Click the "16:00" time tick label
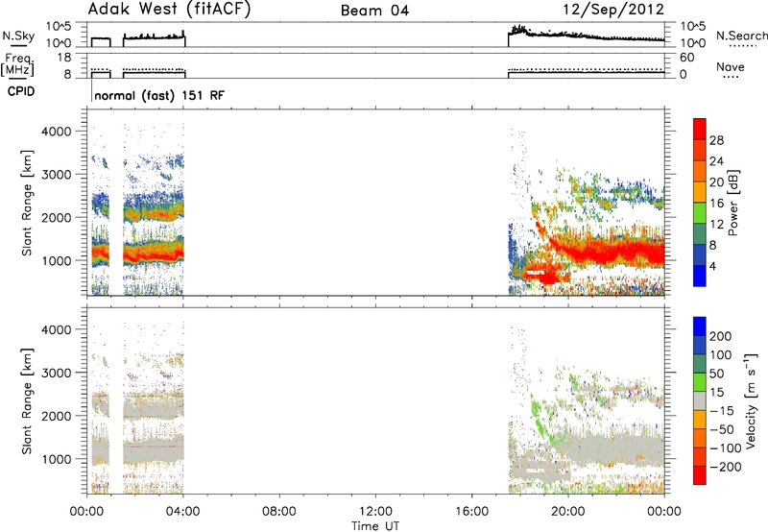This screenshot has width=768, height=532. 471,512
